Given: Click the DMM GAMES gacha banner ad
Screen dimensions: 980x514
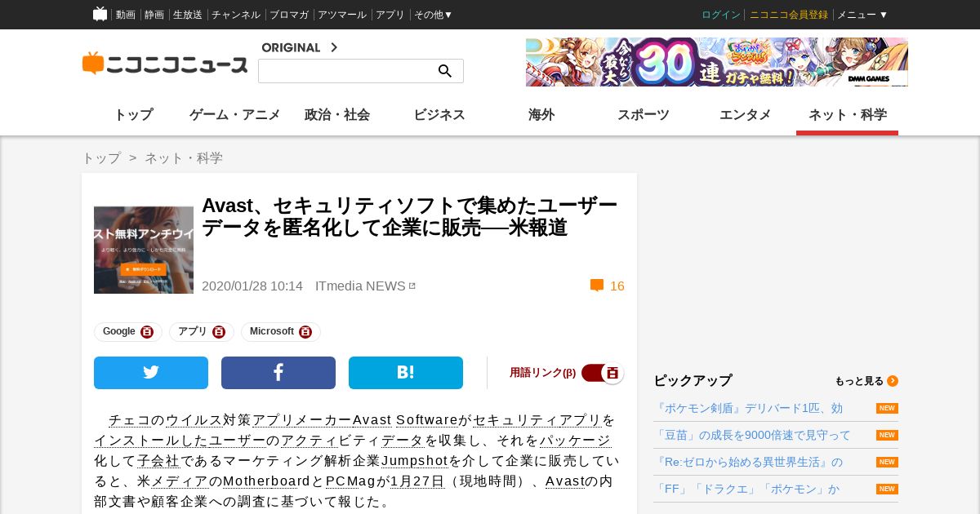Looking at the screenshot, I should [x=717, y=62].
